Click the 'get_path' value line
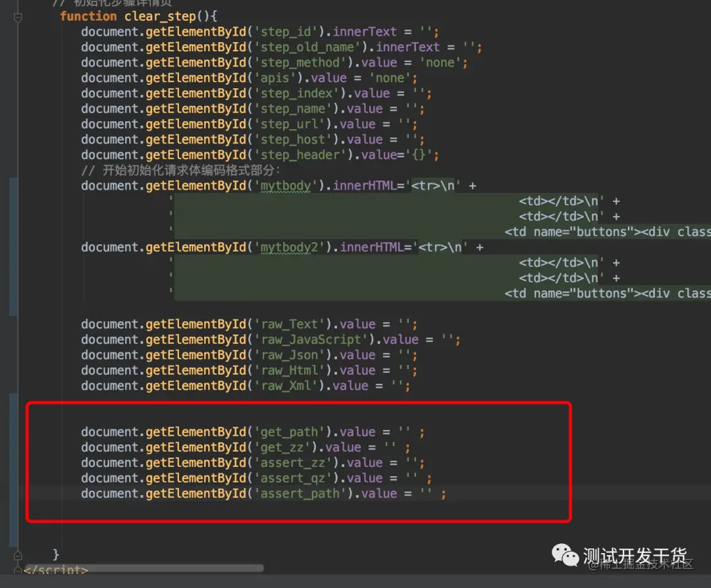 (253, 432)
